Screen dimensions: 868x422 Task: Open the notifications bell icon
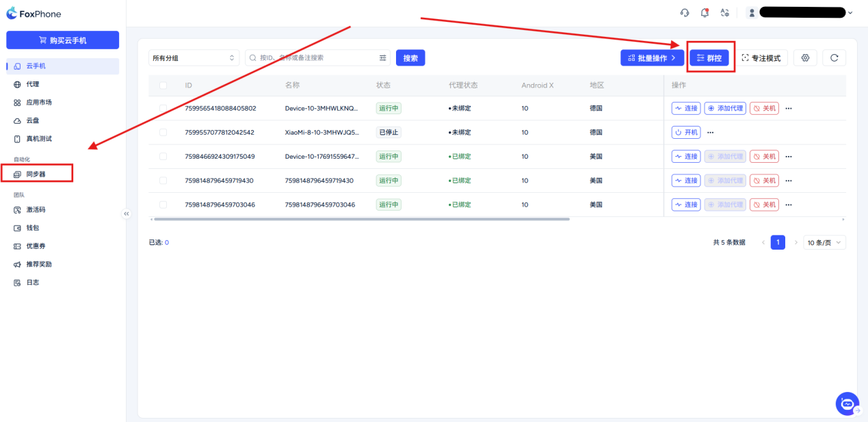pyautogui.click(x=705, y=12)
